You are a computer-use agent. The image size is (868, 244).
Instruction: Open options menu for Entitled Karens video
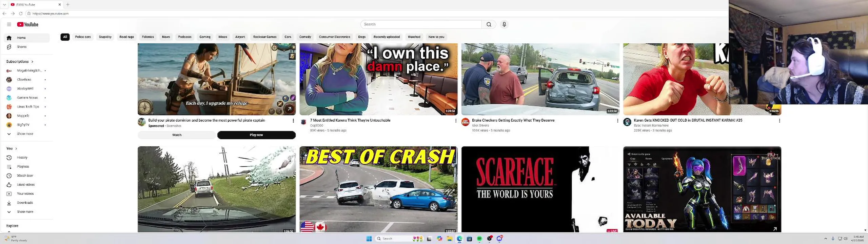[x=455, y=121]
